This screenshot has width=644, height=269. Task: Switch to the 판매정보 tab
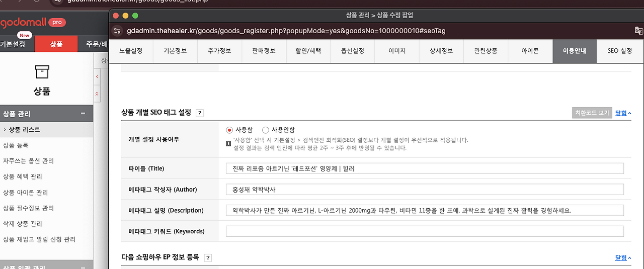click(264, 51)
